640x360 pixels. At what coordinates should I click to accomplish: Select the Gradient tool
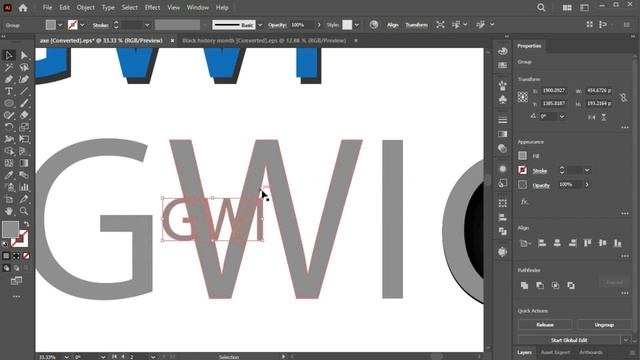[24, 163]
